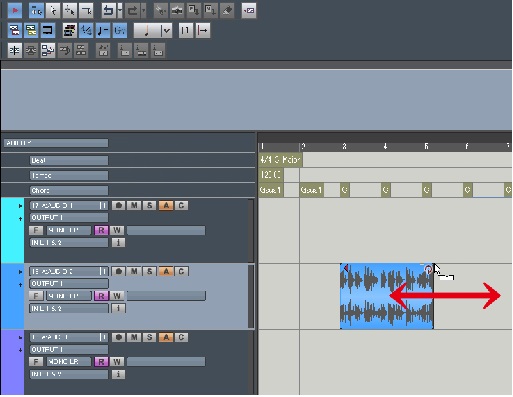Select the scissors split tool icon
The height and width of the screenshot is (397, 513).
click(x=161, y=11)
